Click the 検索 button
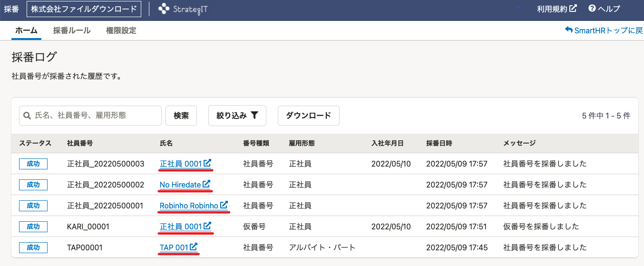Image resolution: width=644 pixels, height=266 pixels. tap(181, 116)
